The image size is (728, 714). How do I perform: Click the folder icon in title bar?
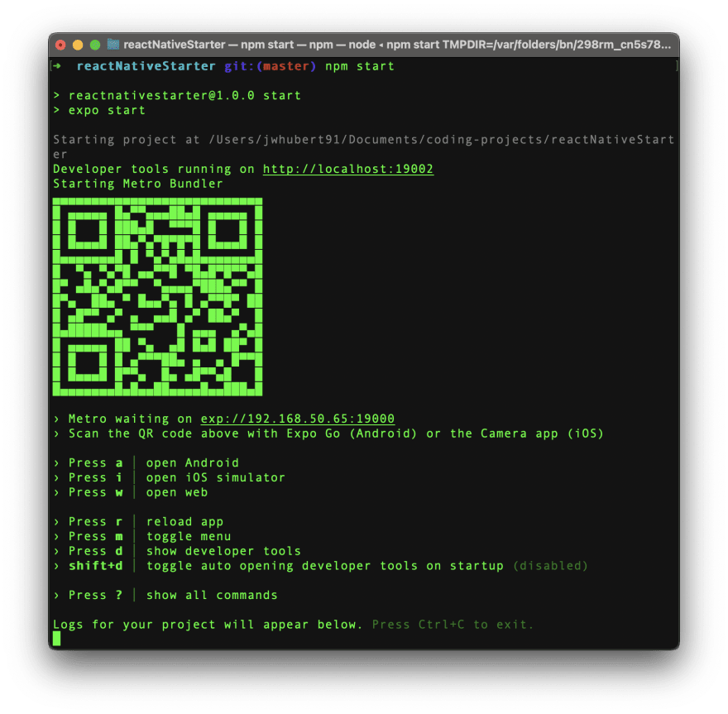click(113, 45)
